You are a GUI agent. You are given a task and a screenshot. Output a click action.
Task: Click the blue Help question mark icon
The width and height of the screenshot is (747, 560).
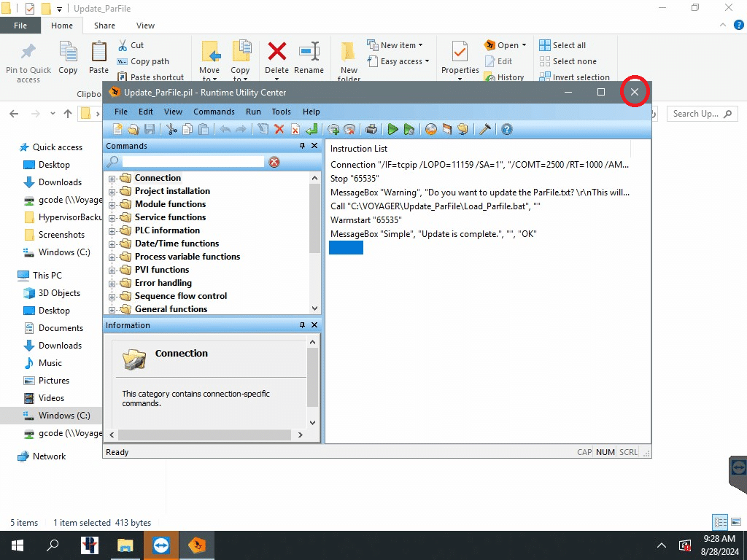[507, 129]
